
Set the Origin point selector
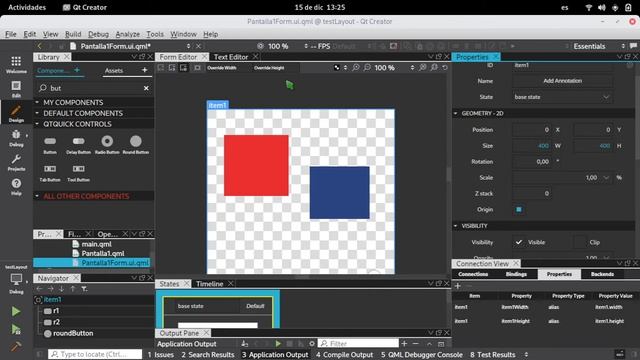pos(519,209)
